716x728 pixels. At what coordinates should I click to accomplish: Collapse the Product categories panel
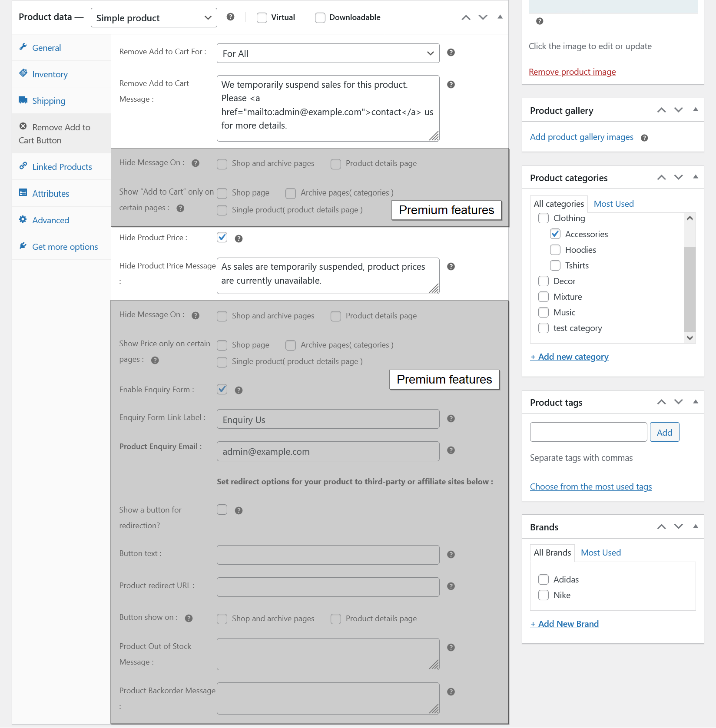695,177
